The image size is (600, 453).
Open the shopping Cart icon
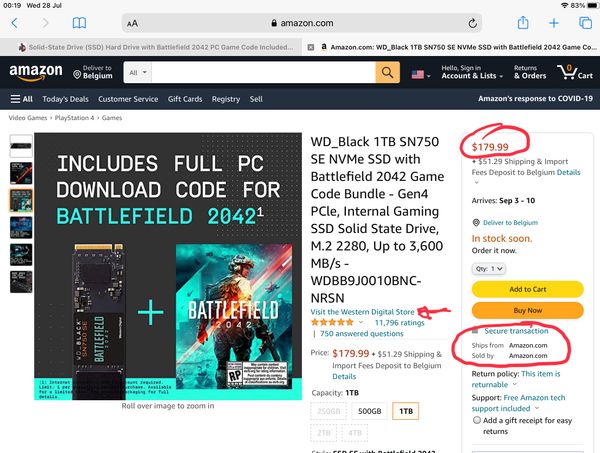pos(575,72)
